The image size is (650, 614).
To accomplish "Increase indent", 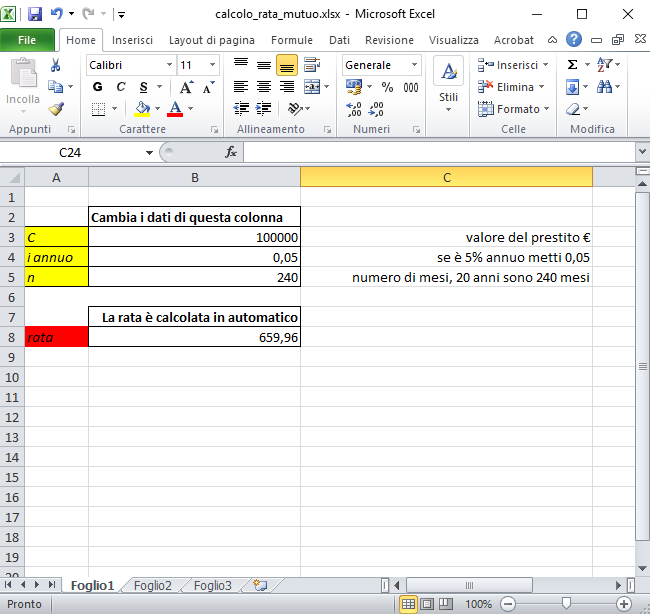I will coord(264,109).
